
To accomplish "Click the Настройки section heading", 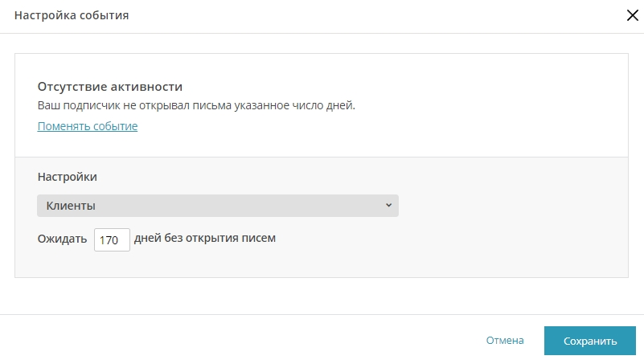I will 67,177.
